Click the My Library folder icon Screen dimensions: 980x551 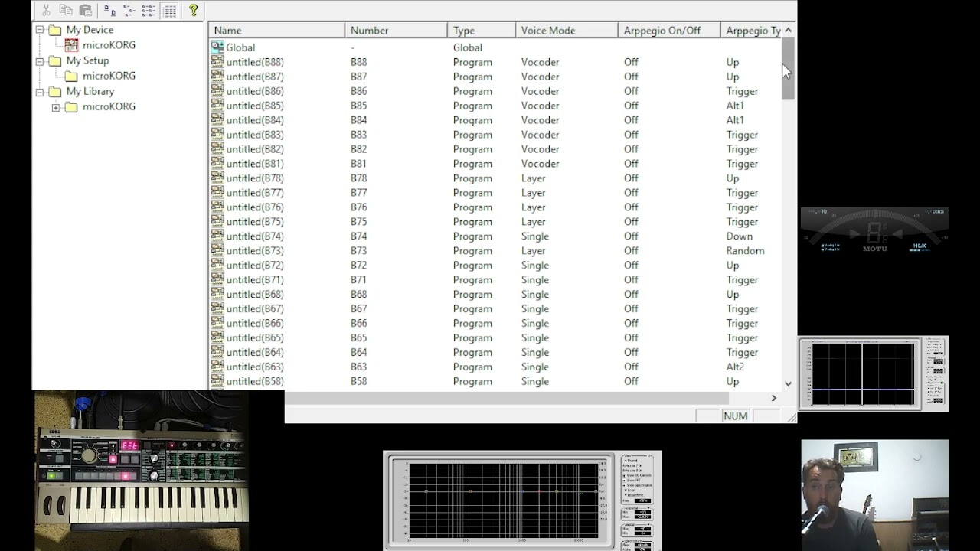click(x=55, y=91)
